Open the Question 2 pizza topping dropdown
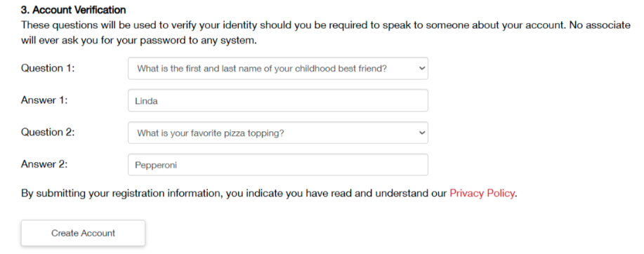 (x=277, y=133)
